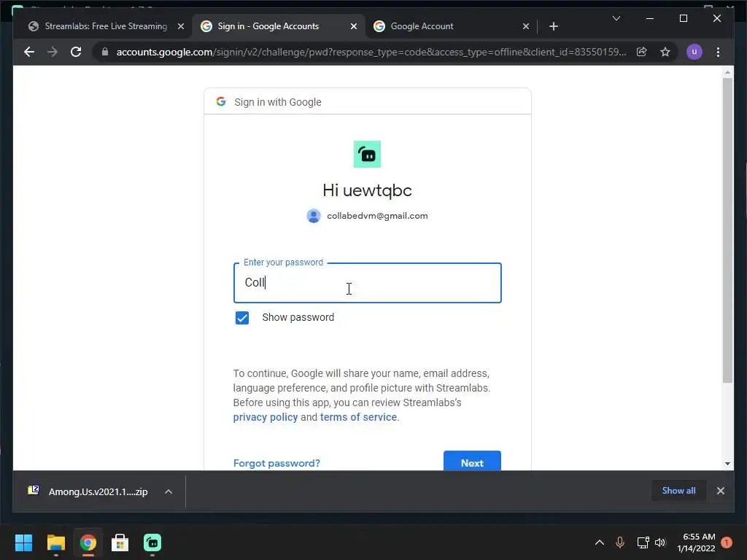The height and width of the screenshot is (560, 747).
Task: Close the Sign in - Google Accounts tab
Action: point(354,26)
